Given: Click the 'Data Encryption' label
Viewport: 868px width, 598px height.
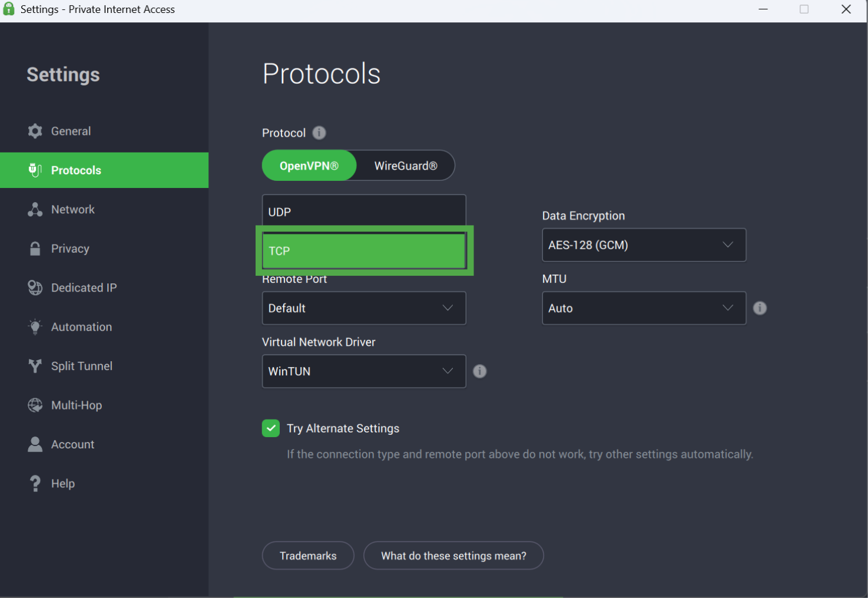Looking at the screenshot, I should pos(584,216).
